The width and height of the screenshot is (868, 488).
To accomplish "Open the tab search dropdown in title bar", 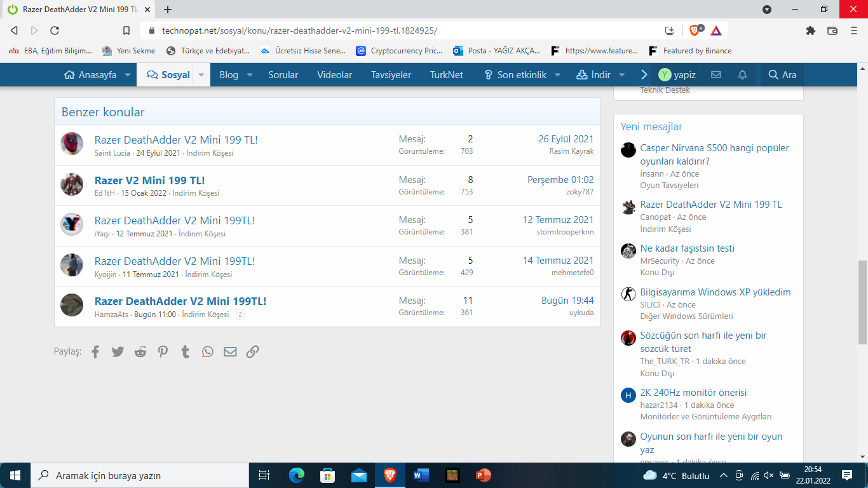I will coord(767,10).
